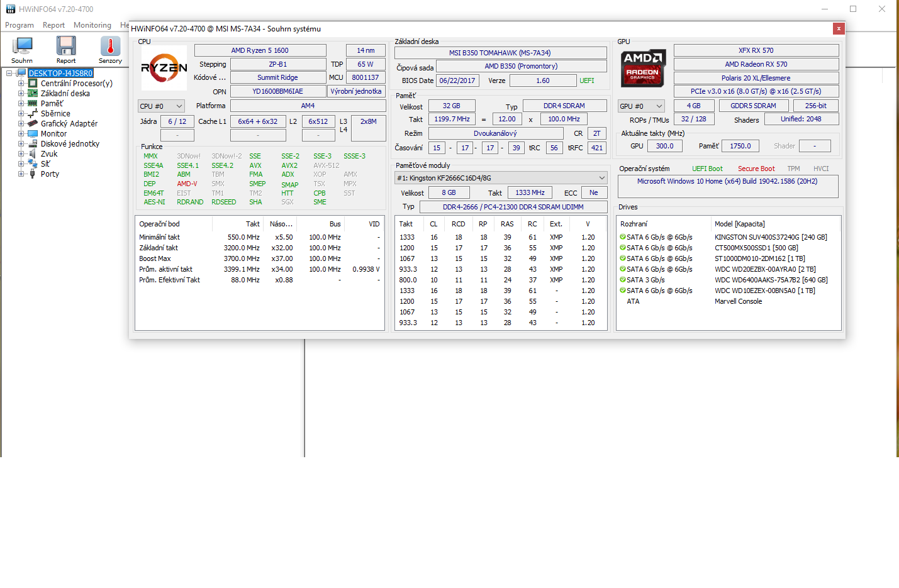Click the Microsoft Windows 10 Home build text
Image resolution: width=899 pixels, height=588 pixels.
[728, 181]
